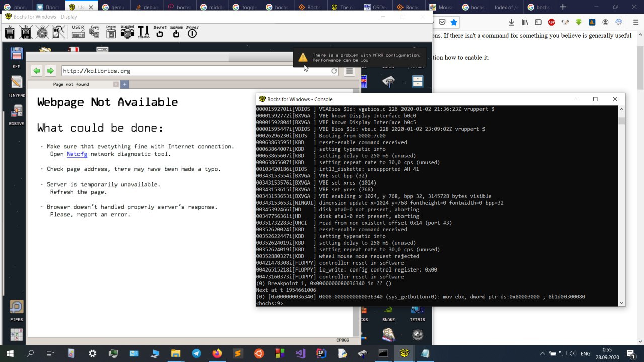Click 'Breakpoint 1' line in the console

(x=324, y=283)
